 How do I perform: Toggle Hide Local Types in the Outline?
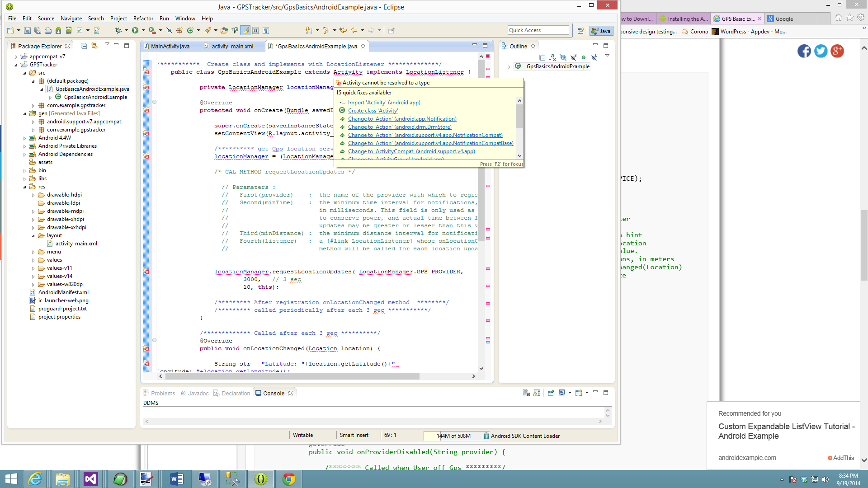[594, 57]
